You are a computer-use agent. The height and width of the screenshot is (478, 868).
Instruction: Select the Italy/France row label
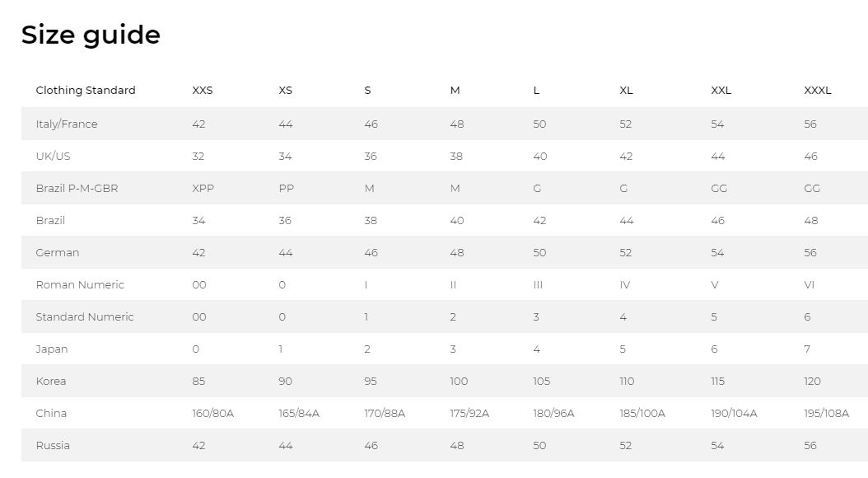click(67, 124)
